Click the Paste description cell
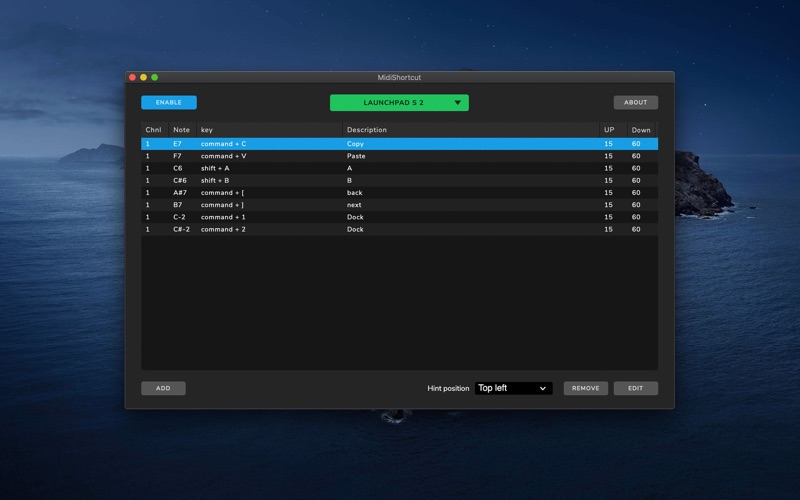The height and width of the screenshot is (500, 800). pyautogui.click(x=356, y=156)
